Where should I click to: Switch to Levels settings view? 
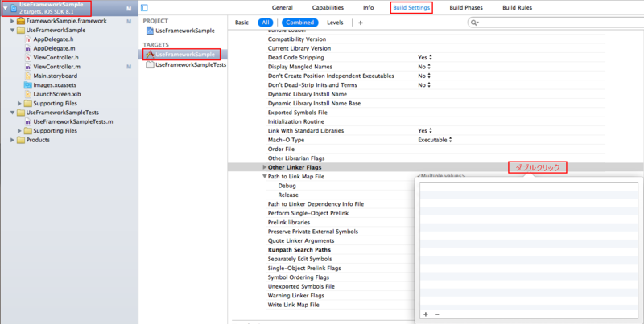point(335,23)
